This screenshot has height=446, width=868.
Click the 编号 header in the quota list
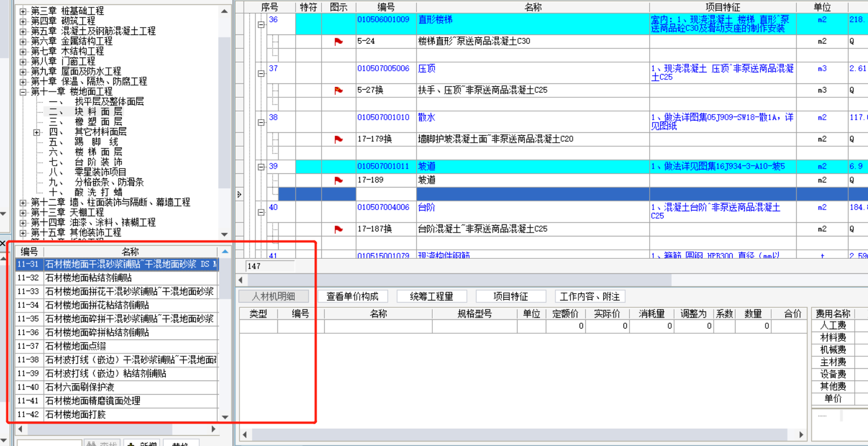29,251
